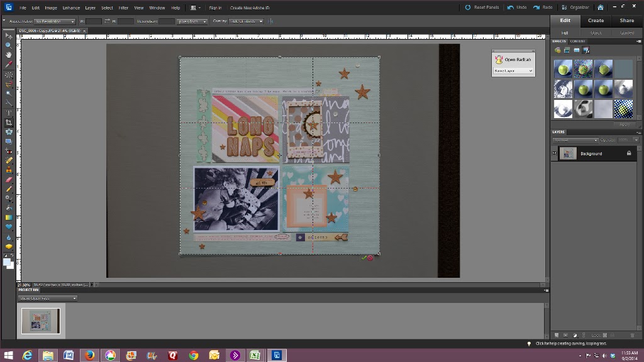Open Firefox from the Windows taskbar
The height and width of the screenshot is (362, 644).
coord(89,355)
